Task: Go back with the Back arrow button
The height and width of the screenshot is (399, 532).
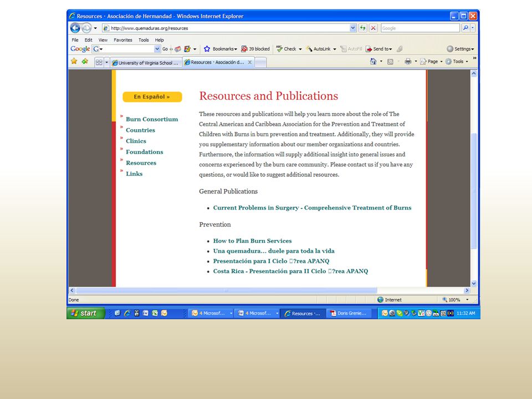Action: 75,28
